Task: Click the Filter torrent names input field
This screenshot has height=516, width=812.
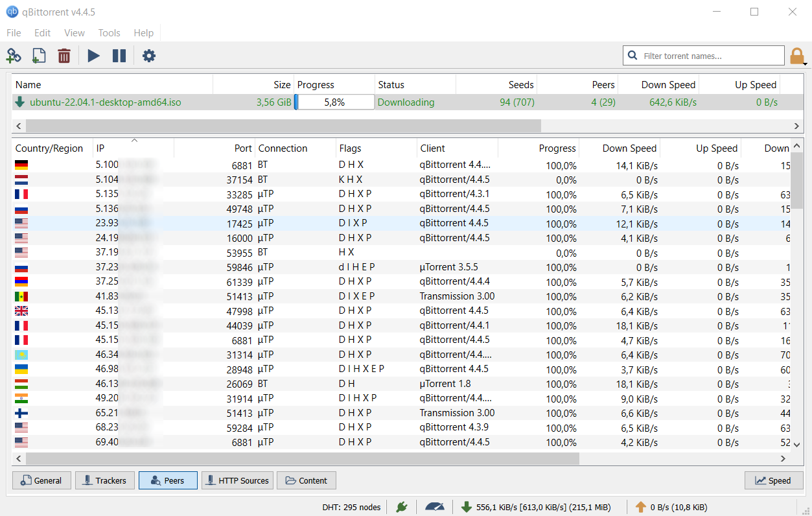Action: coord(704,56)
